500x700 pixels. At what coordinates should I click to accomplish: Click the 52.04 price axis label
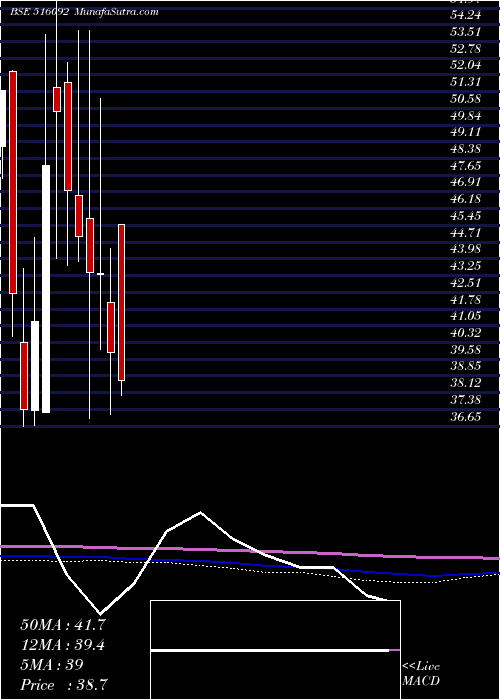[x=466, y=65]
